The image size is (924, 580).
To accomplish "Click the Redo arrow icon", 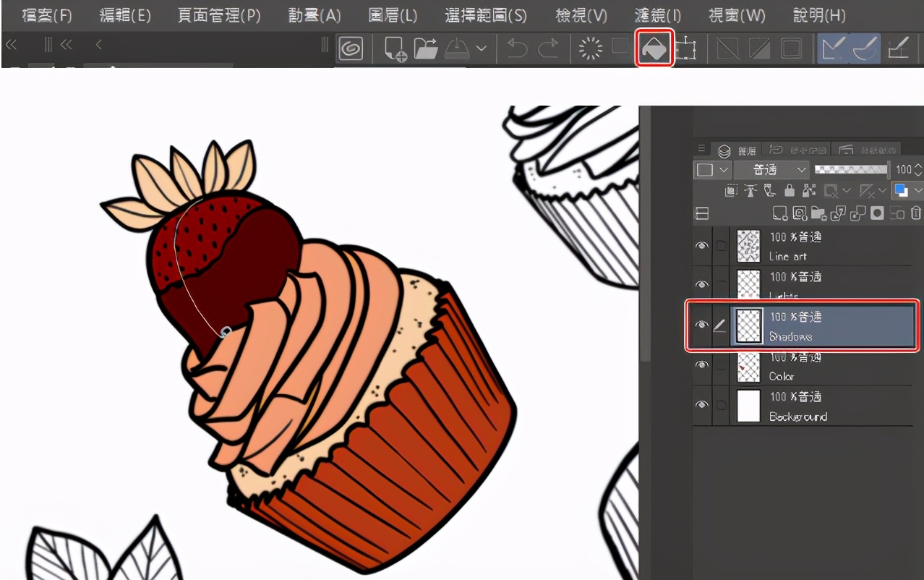I will (548, 48).
